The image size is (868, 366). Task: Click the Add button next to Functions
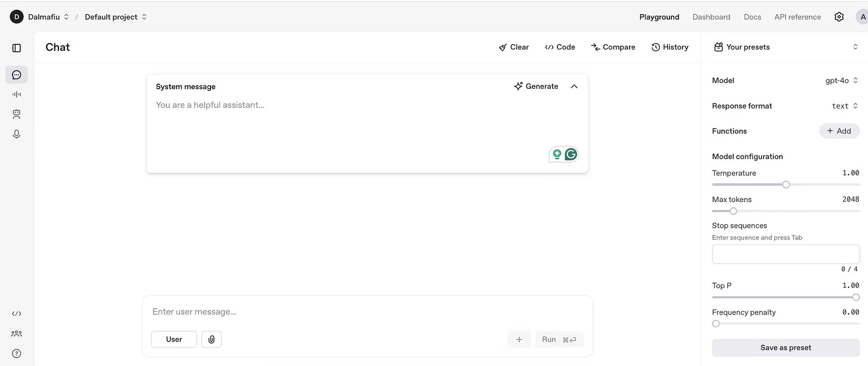click(839, 131)
